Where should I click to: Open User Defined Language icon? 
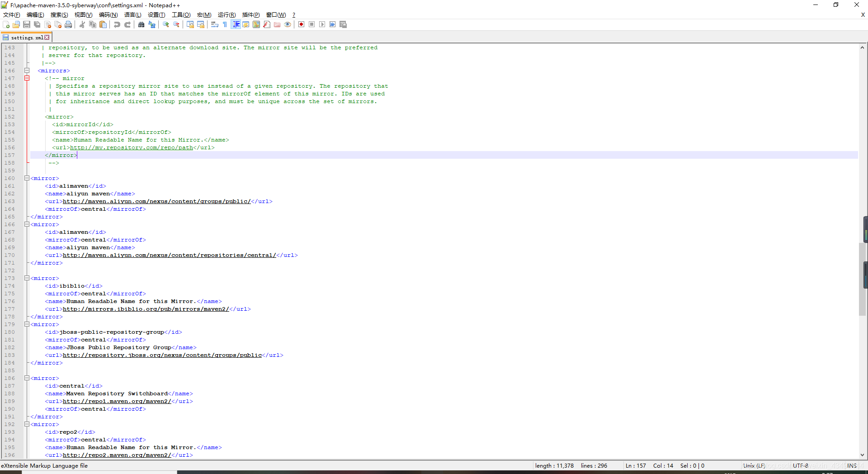point(246,24)
